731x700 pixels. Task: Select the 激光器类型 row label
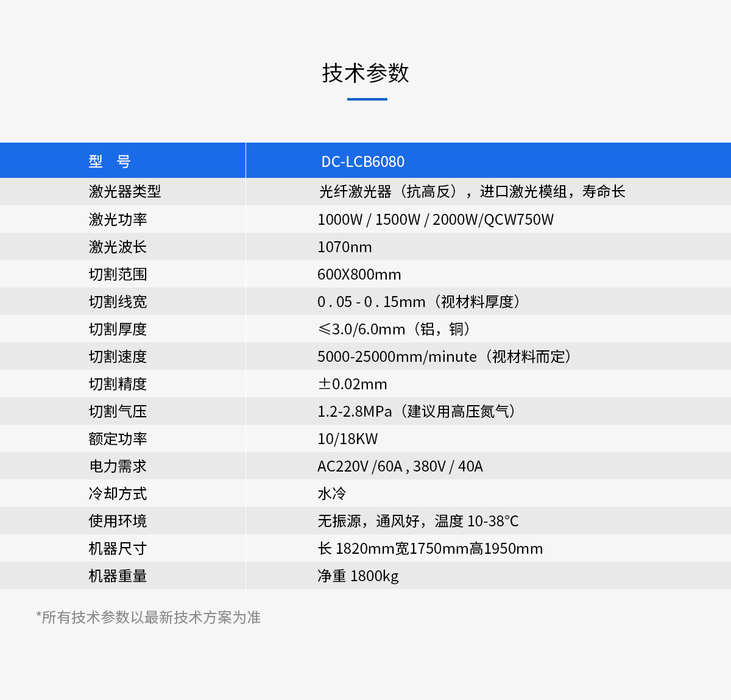pyautogui.click(x=125, y=191)
